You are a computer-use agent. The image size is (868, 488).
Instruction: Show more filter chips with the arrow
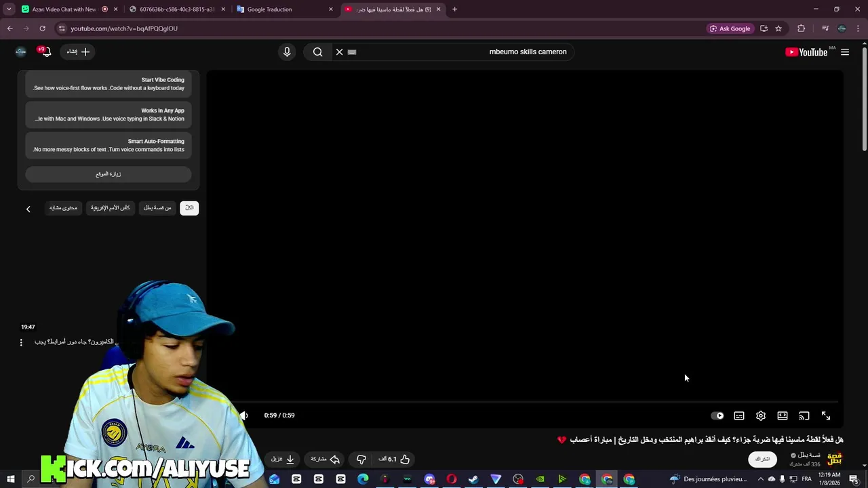coord(28,209)
